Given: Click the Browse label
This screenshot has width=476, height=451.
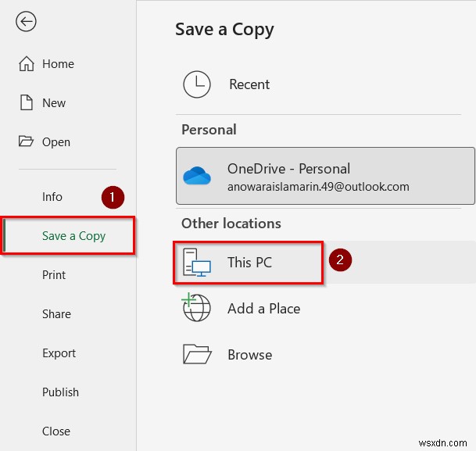Looking at the screenshot, I should pos(250,355).
